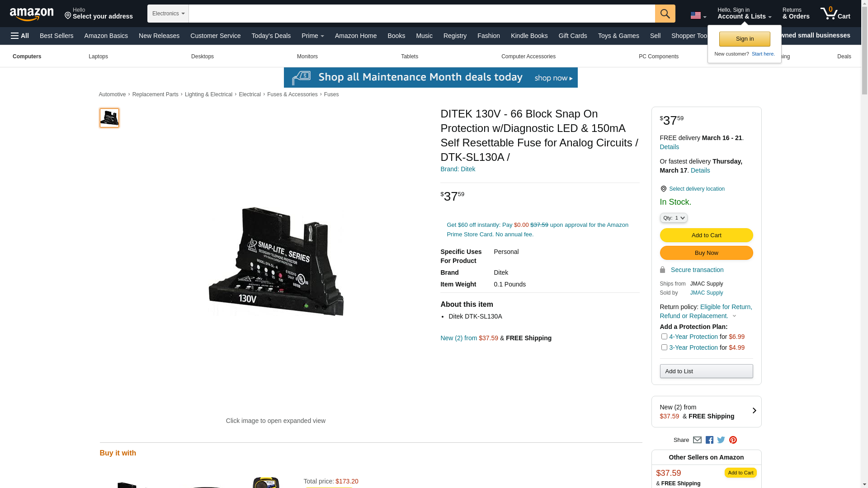Open the All hamburger menu
The width and height of the screenshot is (868, 488).
pyautogui.click(x=20, y=36)
